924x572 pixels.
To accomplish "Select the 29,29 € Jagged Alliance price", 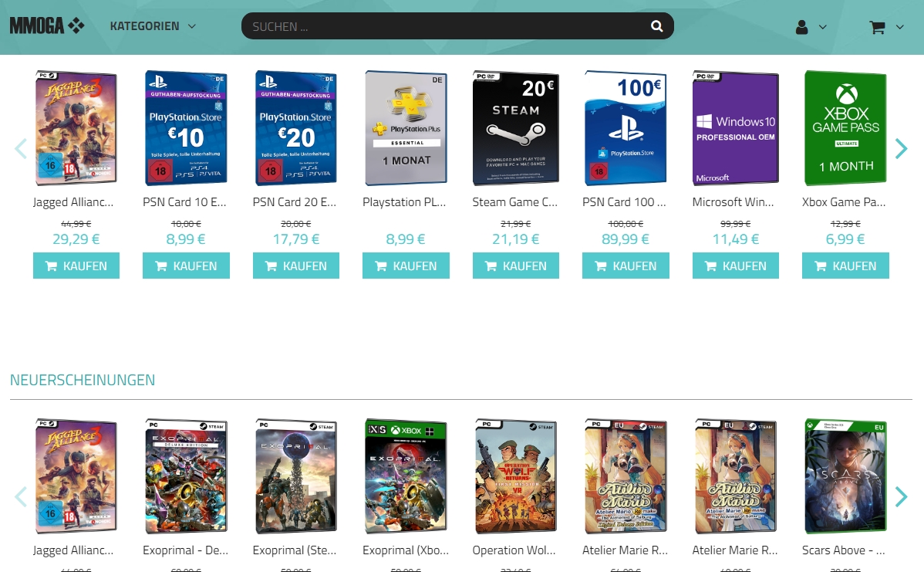I will click(x=76, y=239).
